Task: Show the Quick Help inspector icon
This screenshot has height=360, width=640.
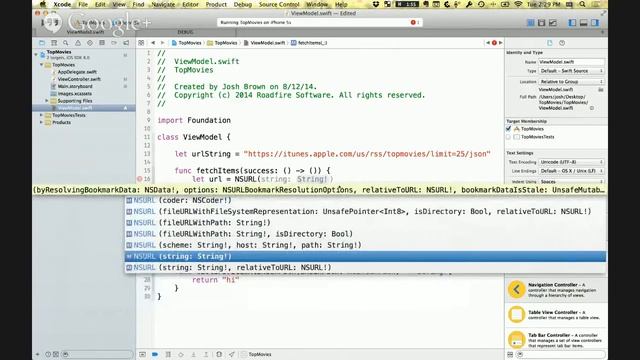Action: pyautogui.click(x=562, y=43)
